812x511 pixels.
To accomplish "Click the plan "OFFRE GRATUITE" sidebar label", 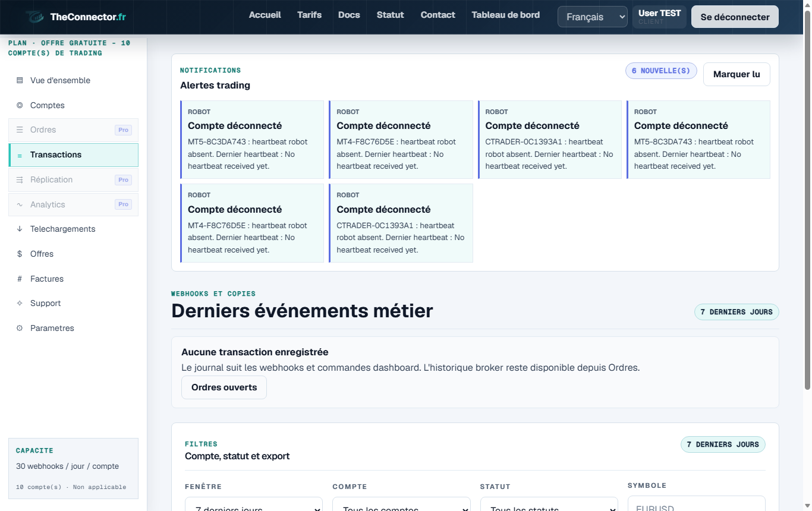I will click(x=69, y=48).
